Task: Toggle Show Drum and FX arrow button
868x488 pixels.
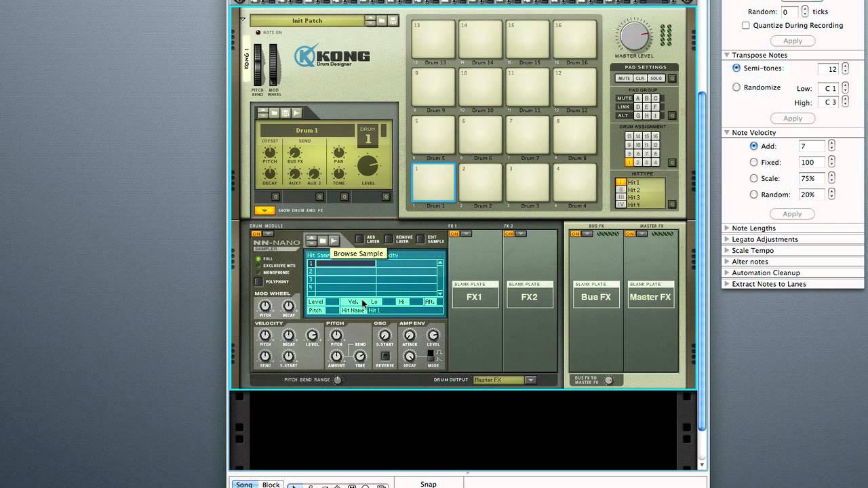Action: click(x=264, y=211)
